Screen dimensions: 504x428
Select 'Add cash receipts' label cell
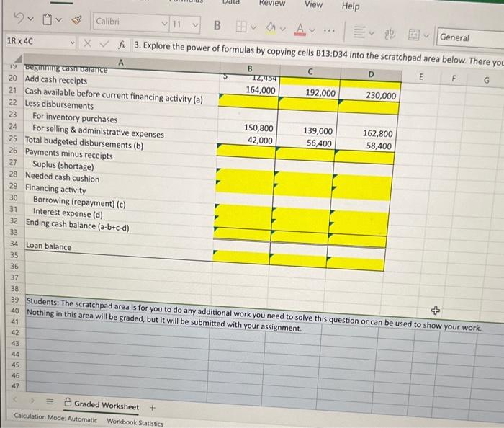pos(56,80)
